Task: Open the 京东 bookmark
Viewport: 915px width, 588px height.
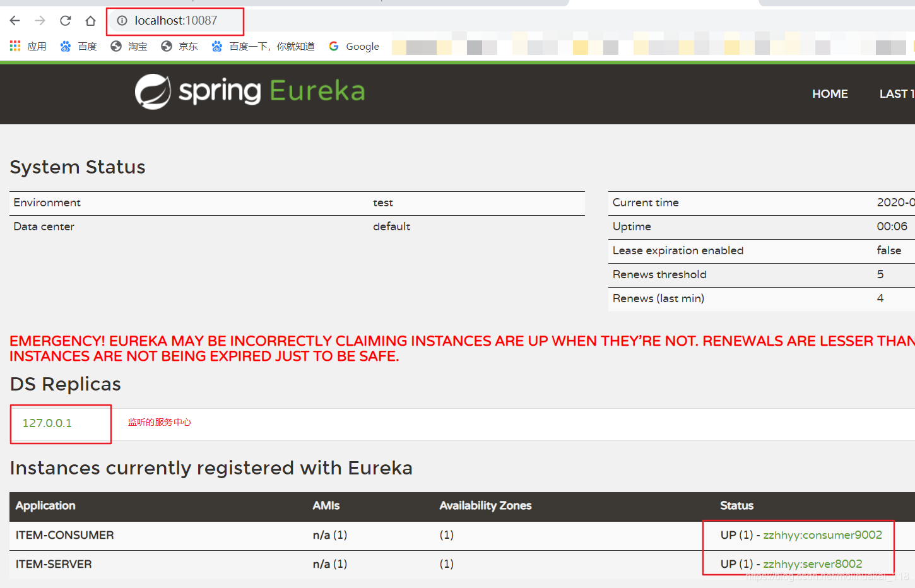Action: click(180, 46)
